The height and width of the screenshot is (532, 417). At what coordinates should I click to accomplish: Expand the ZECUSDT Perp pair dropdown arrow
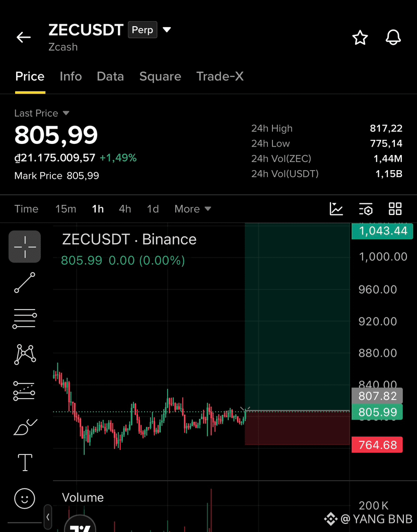click(166, 30)
